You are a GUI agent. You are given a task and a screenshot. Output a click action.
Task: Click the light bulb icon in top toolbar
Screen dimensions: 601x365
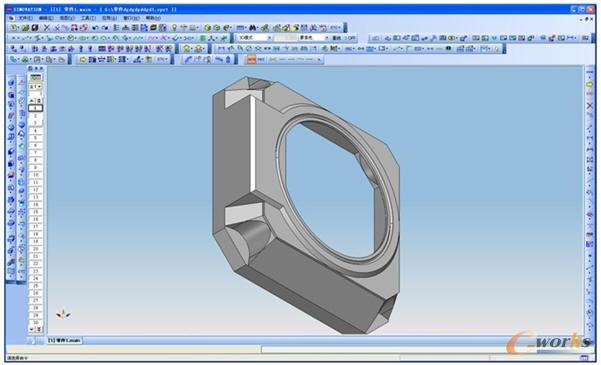[x=174, y=28]
